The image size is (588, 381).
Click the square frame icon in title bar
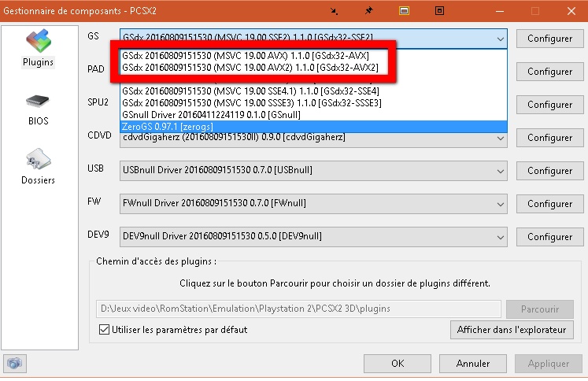point(439,10)
